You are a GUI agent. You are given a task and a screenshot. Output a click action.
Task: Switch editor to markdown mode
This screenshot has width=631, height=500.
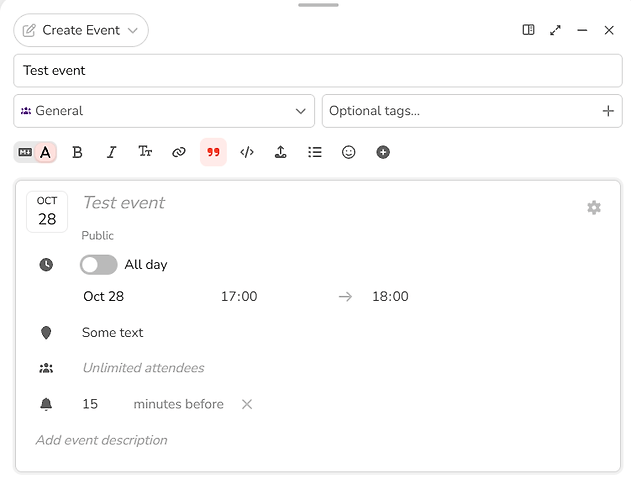(25, 152)
